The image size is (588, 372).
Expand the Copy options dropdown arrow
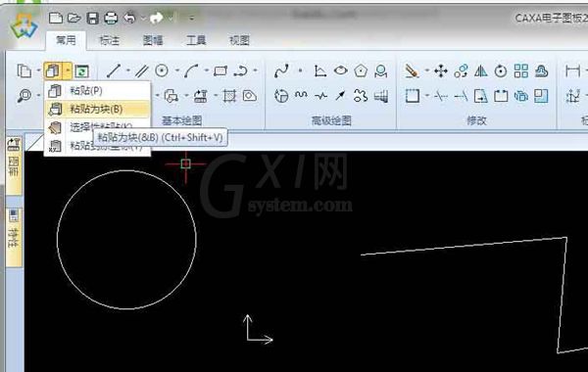pyautogui.click(x=38, y=70)
